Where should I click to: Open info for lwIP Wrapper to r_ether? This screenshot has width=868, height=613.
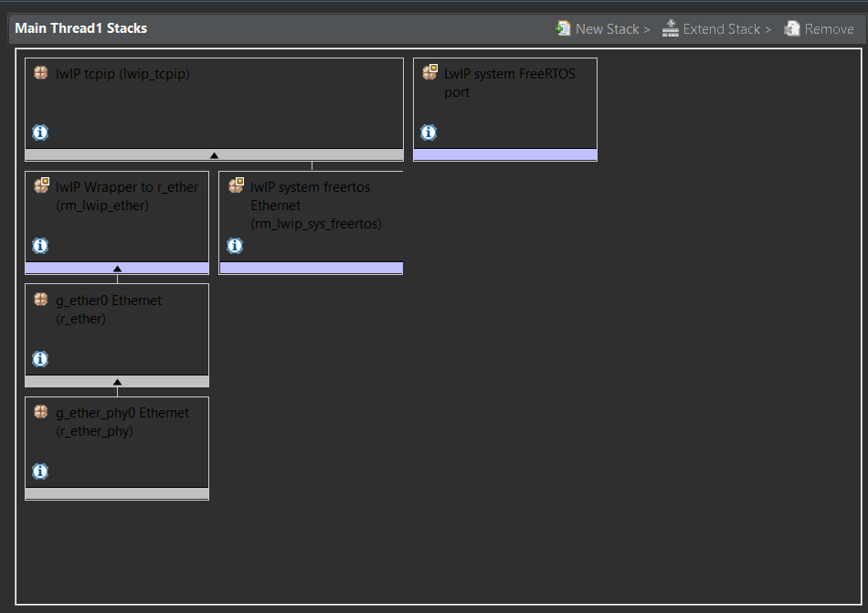pos(40,245)
